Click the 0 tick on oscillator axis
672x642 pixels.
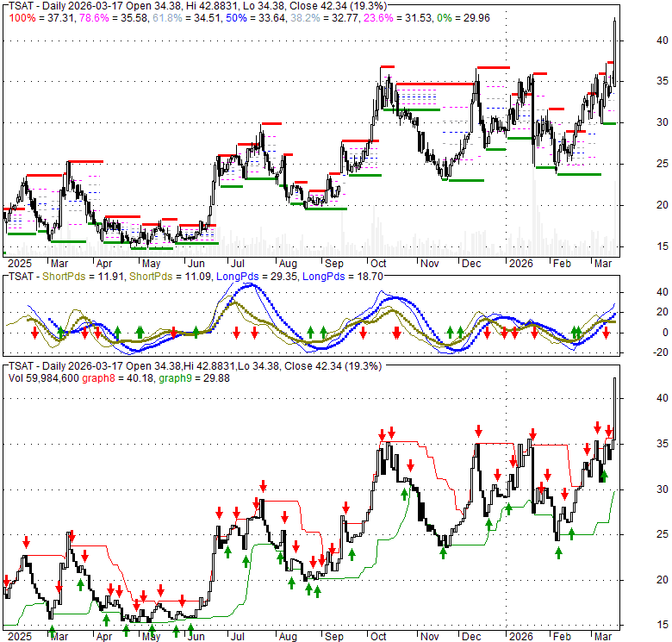click(x=665, y=333)
